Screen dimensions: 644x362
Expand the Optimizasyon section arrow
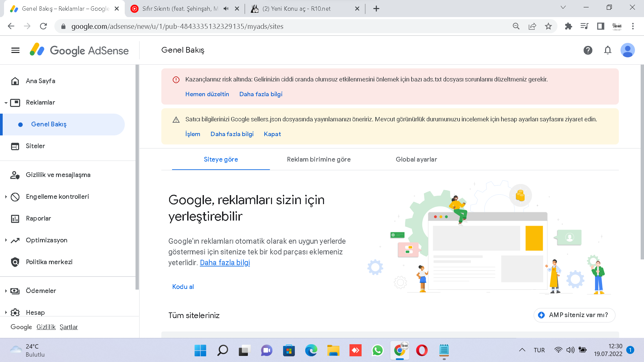pos(6,240)
